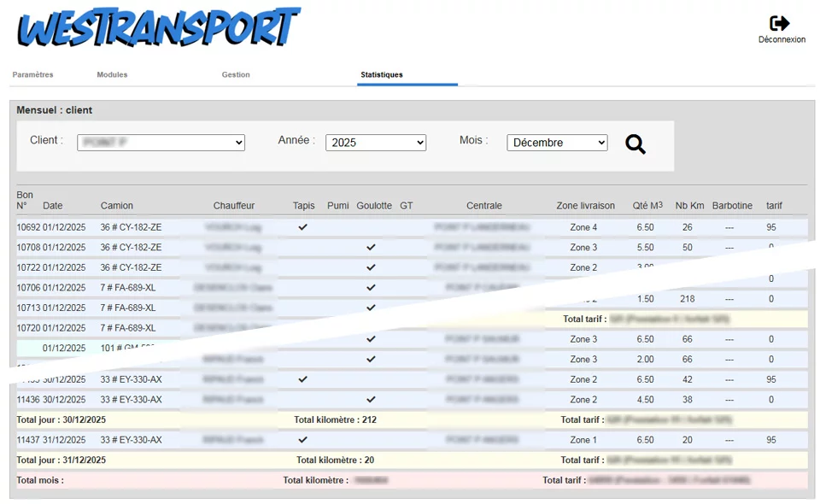The image size is (820, 504).
Task: Click the WesTransport logo
Action: pyautogui.click(x=159, y=29)
